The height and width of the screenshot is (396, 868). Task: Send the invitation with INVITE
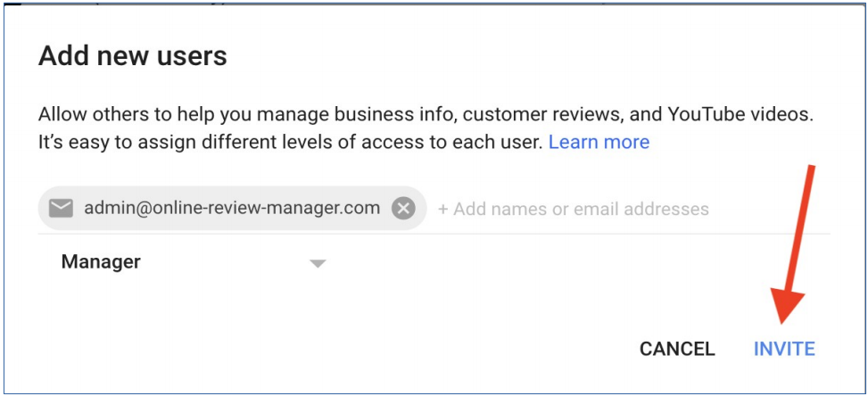coord(784,349)
